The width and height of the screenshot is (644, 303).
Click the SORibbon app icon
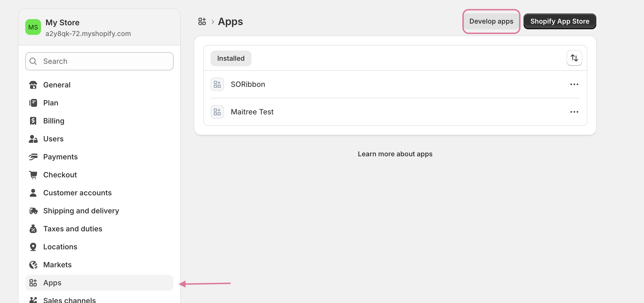(217, 84)
